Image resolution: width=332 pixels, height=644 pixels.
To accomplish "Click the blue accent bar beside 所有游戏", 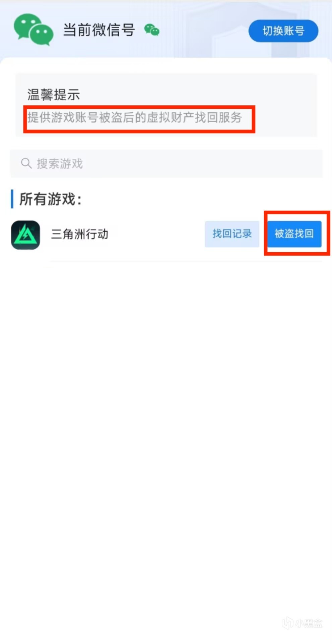I will [x=12, y=199].
